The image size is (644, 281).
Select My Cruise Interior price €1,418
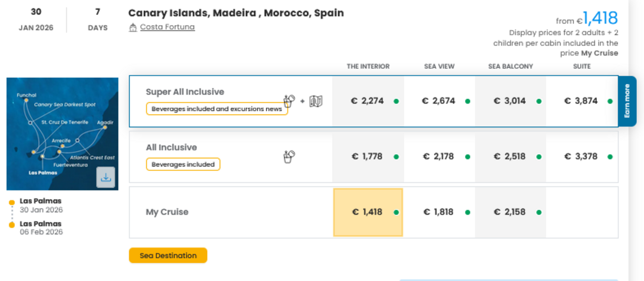pyautogui.click(x=368, y=212)
